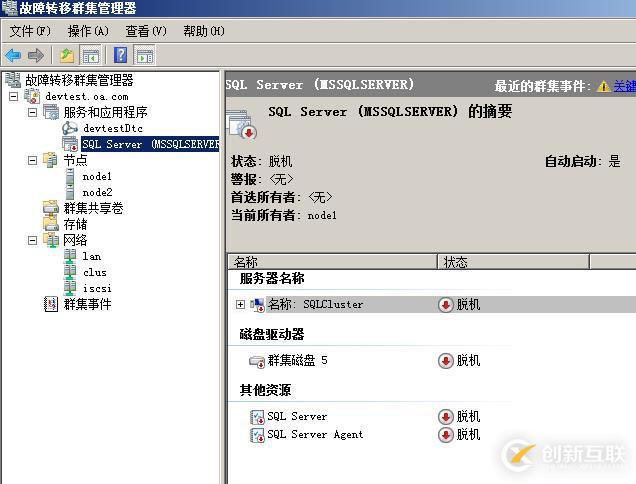Open the 操作(A) menu
Viewport: 636px width, 484px height.
coord(88,31)
